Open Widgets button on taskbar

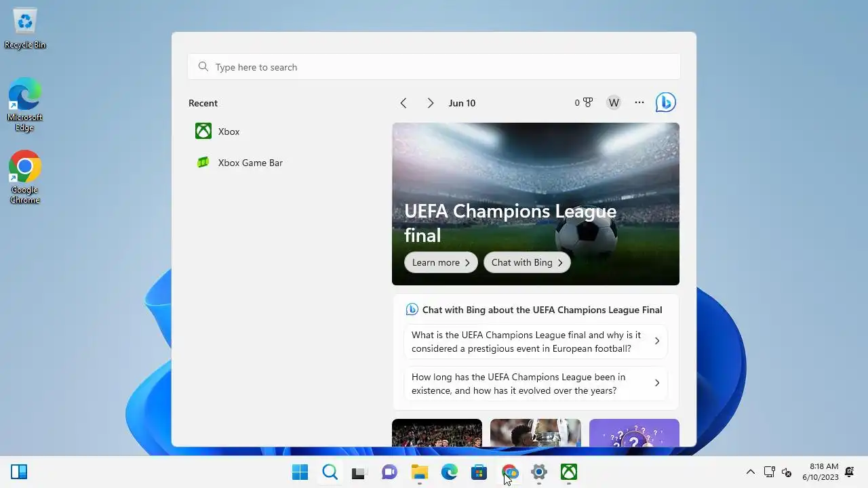[19, 472]
